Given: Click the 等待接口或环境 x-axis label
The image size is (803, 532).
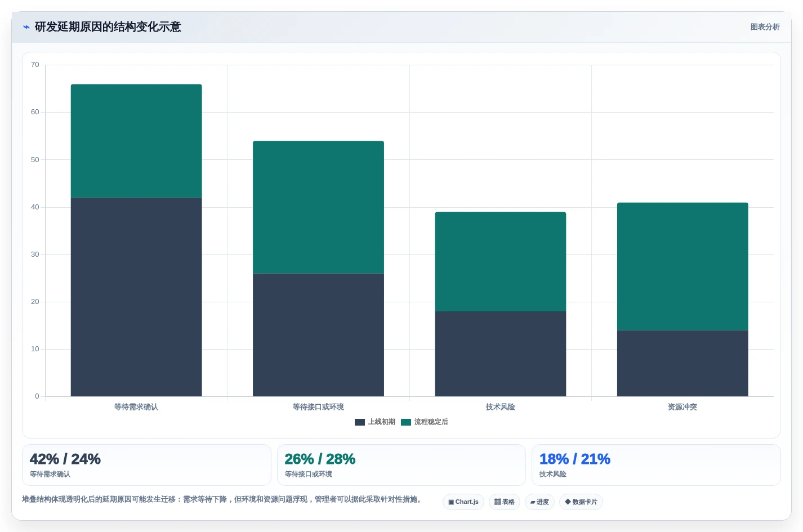Looking at the screenshot, I should tap(318, 407).
